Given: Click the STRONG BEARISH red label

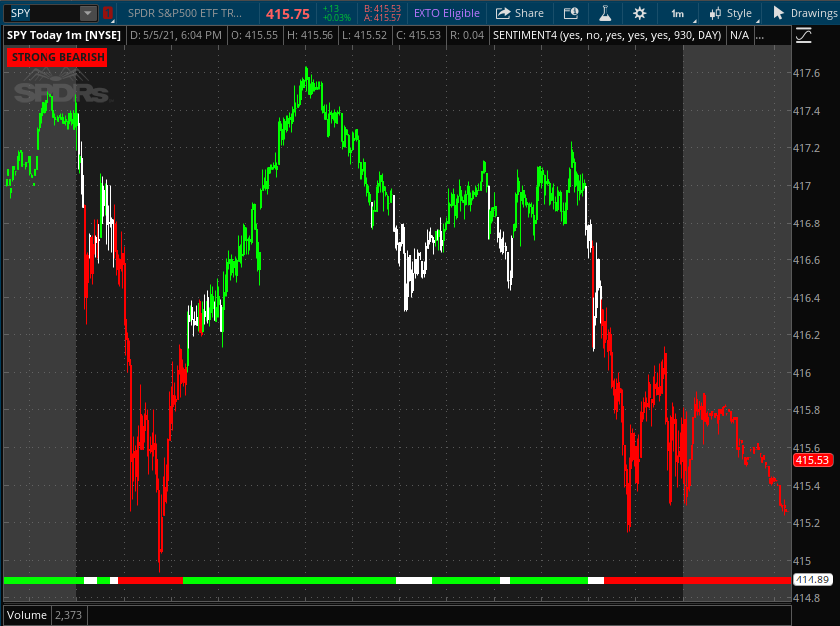Looking at the screenshot, I should point(57,57).
